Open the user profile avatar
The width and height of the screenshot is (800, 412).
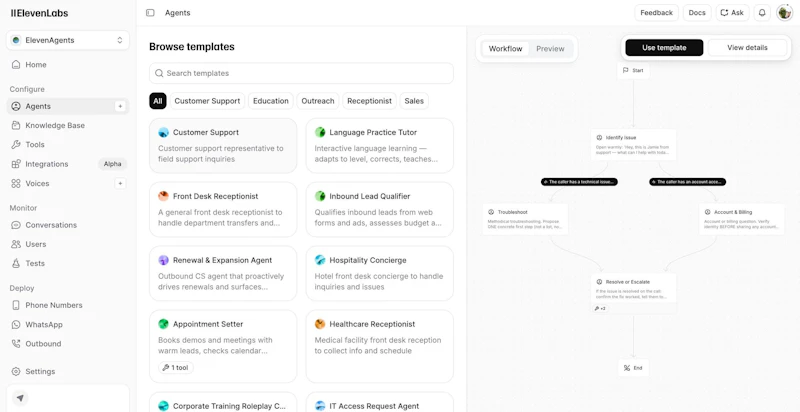tap(784, 13)
